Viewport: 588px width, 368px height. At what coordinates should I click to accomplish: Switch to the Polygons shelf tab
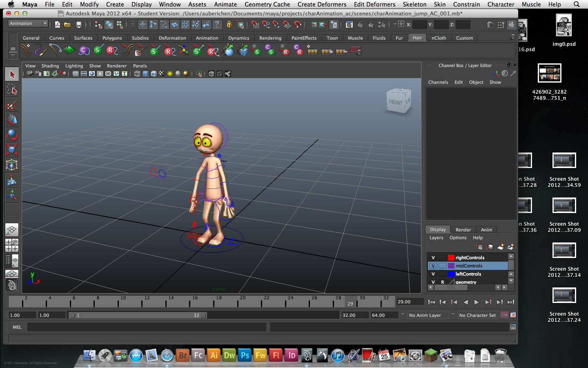pyautogui.click(x=111, y=38)
